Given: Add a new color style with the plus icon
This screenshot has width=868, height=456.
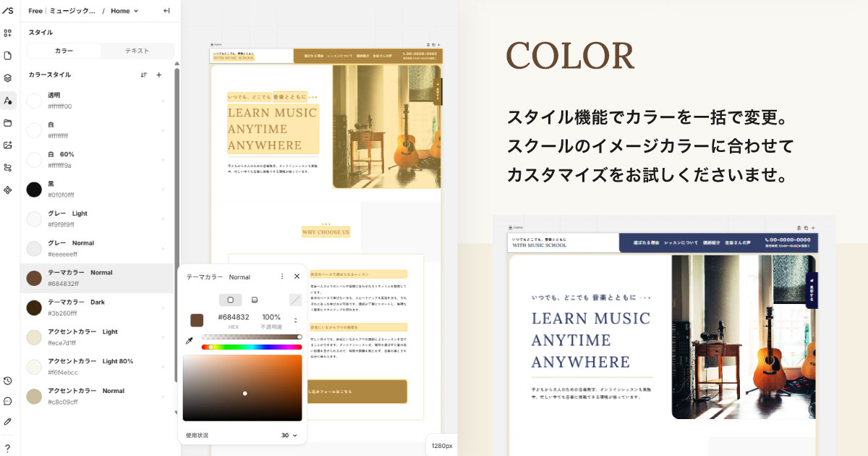Looking at the screenshot, I should [x=159, y=75].
